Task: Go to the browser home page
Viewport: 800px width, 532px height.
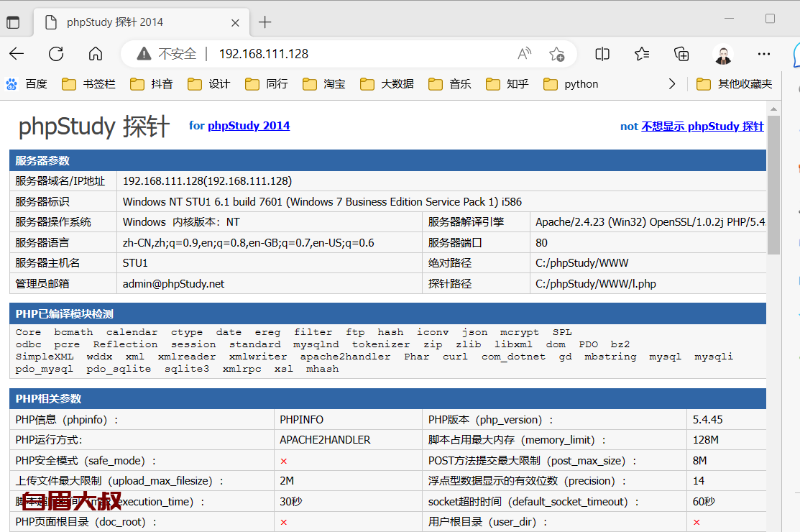Action: (96, 53)
